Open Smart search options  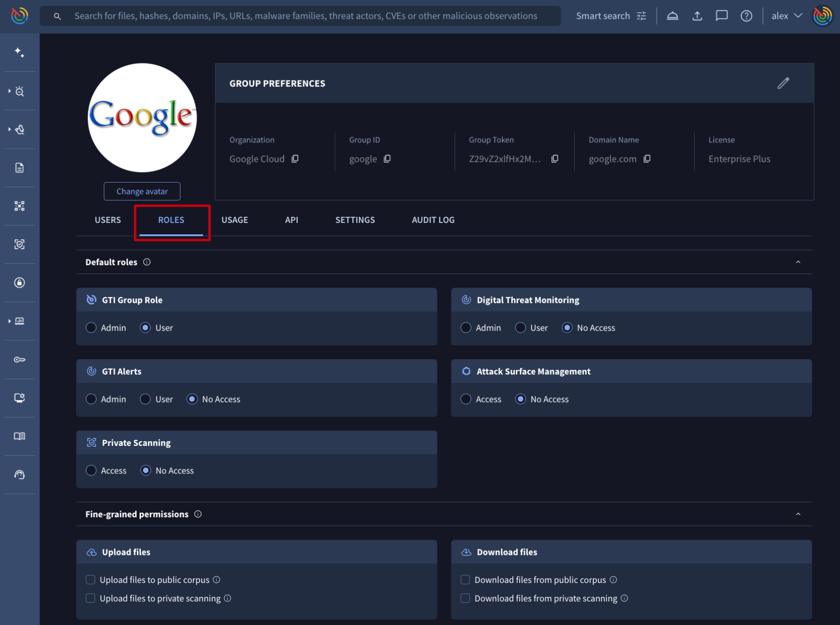[x=611, y=16]
